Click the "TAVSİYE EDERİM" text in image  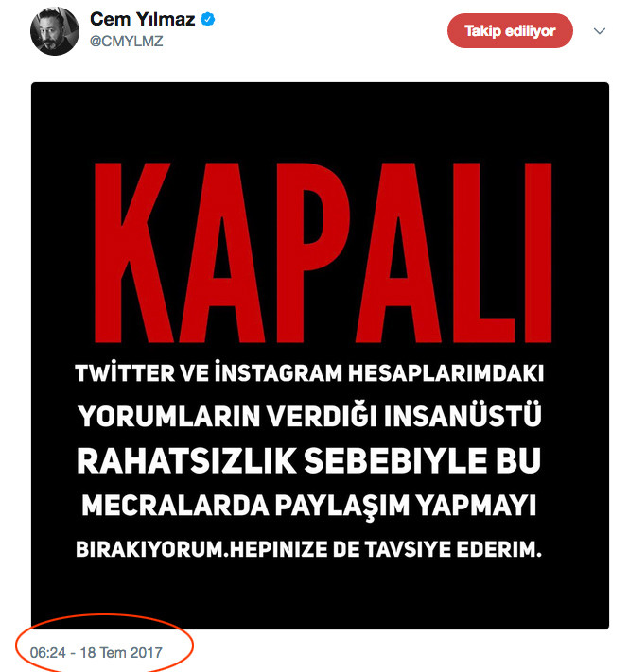[x=465, y=549]
